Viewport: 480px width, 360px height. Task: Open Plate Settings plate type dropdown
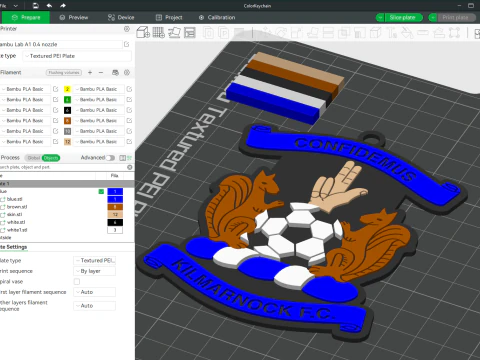point(94,260)
